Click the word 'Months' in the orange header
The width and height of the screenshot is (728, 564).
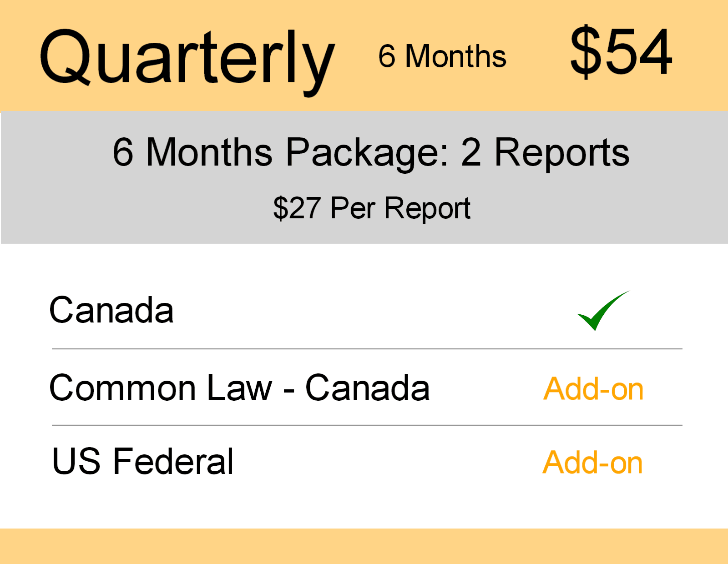[455, 56]
